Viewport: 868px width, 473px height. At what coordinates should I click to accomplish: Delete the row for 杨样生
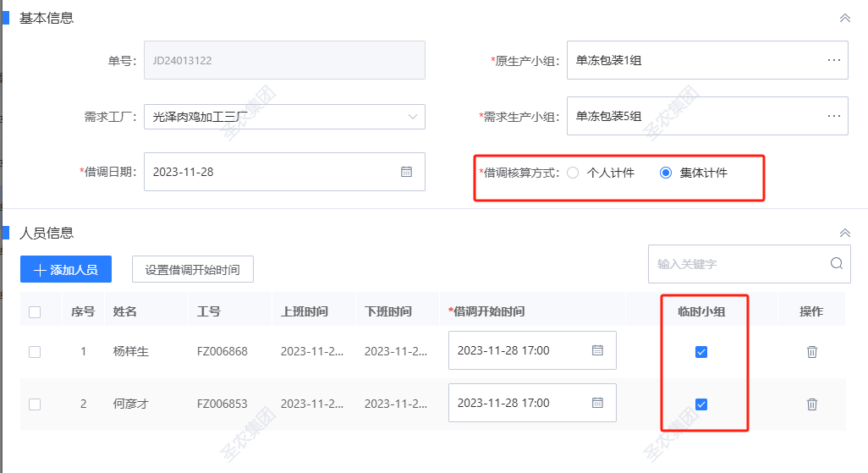click(811, 351)
